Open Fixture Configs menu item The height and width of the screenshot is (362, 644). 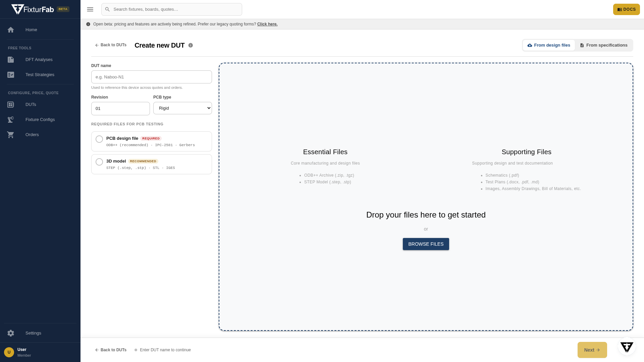coord(40,120)
